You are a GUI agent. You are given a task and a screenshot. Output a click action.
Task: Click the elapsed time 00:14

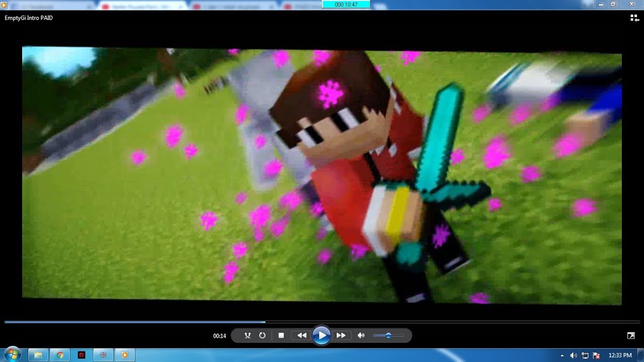click(x=219, y=336)
